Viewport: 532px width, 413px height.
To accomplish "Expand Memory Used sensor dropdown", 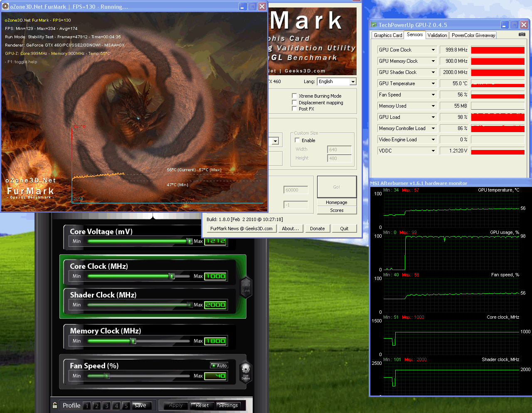I will coord(433,106).
